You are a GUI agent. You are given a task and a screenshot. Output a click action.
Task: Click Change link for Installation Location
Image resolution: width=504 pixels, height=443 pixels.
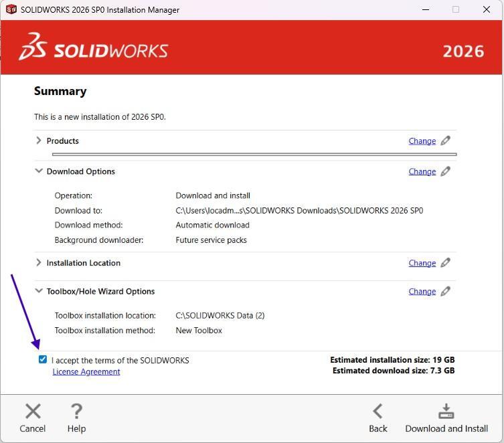pos(422,263)
